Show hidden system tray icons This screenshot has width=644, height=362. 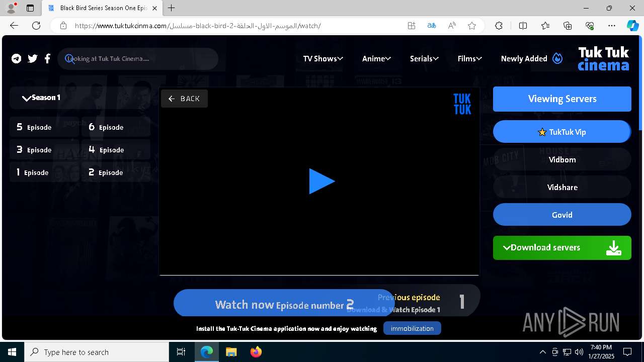[x=542, y=352]
